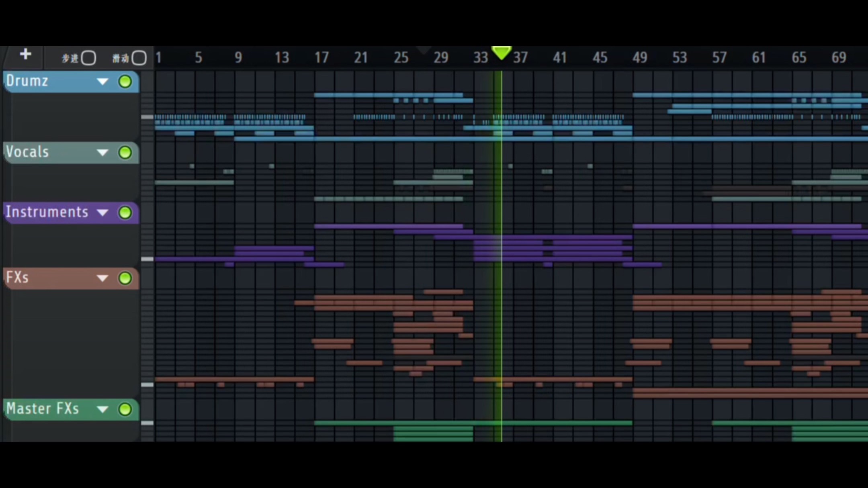868x488 pixels.
Task: Mute the Master FXs group green light
Action: coord(125,409)
